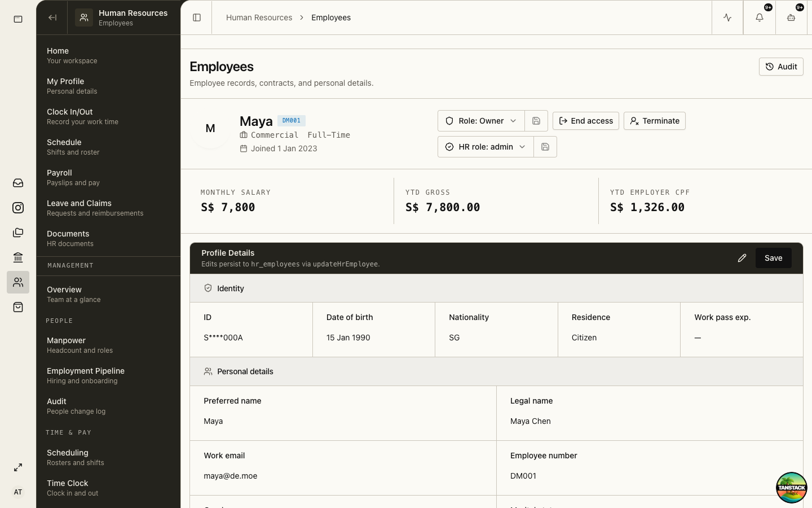
Task: Save the HR role with the icon beside it
Action: [545, 147]
